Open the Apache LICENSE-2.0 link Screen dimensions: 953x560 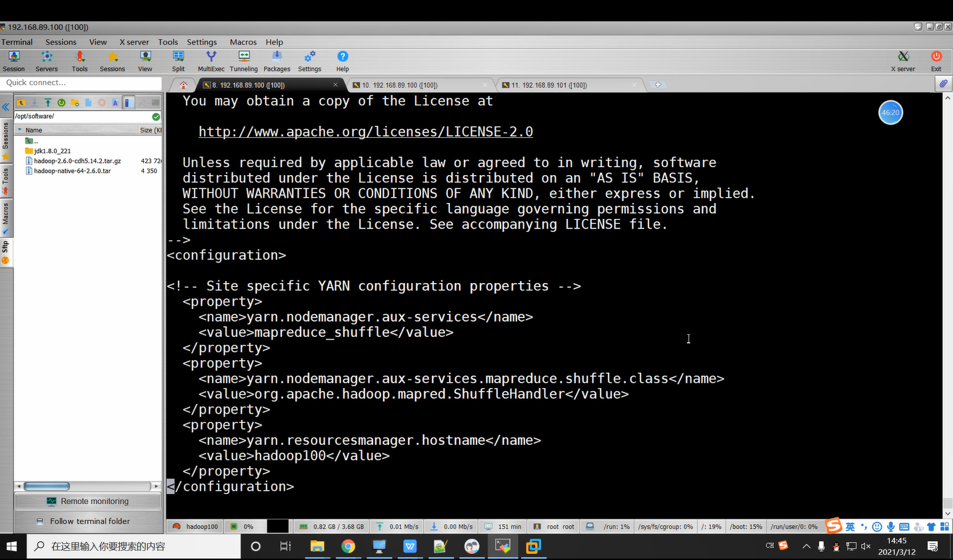point(365,132)
